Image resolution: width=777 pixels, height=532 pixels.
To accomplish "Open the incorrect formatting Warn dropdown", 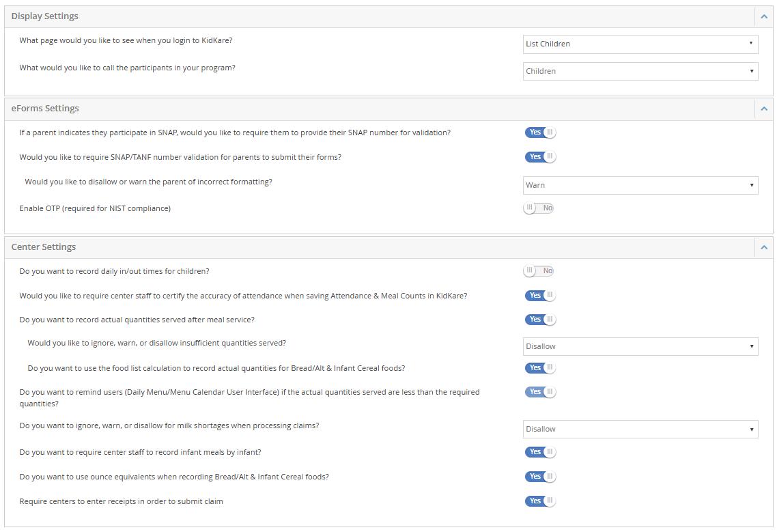I will 640,185.
